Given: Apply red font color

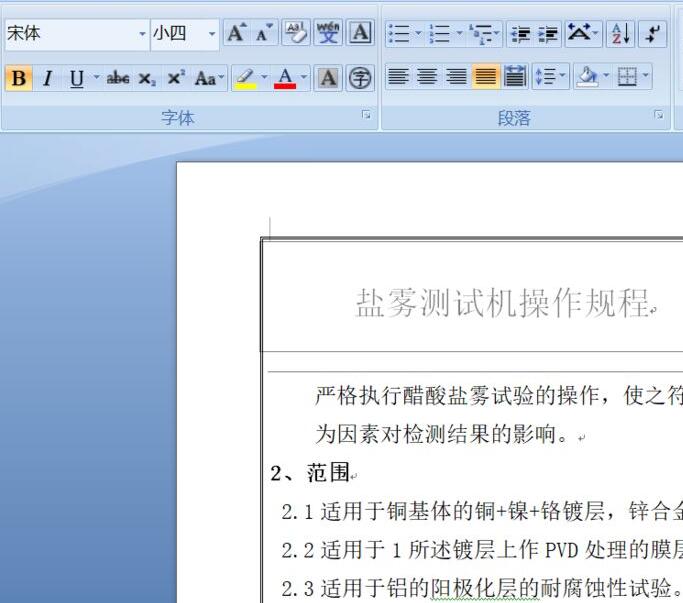Looking at the screenshot, I should pos(285,78).
